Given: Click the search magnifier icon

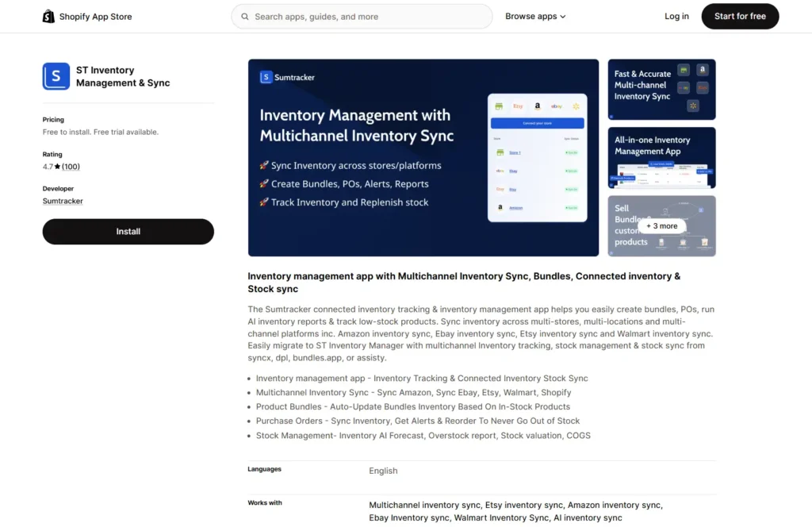Looking at the screenshot, I should [244, 16].
